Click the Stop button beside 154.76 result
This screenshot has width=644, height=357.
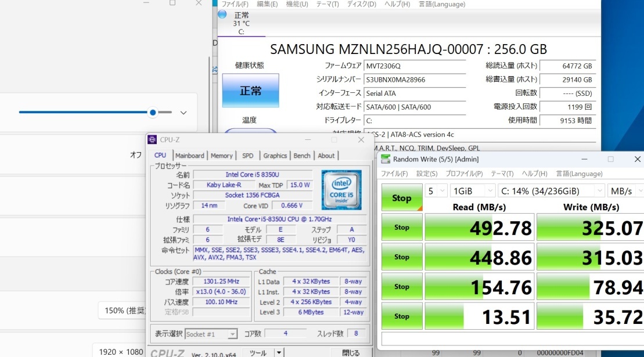(x=402, y=286)
